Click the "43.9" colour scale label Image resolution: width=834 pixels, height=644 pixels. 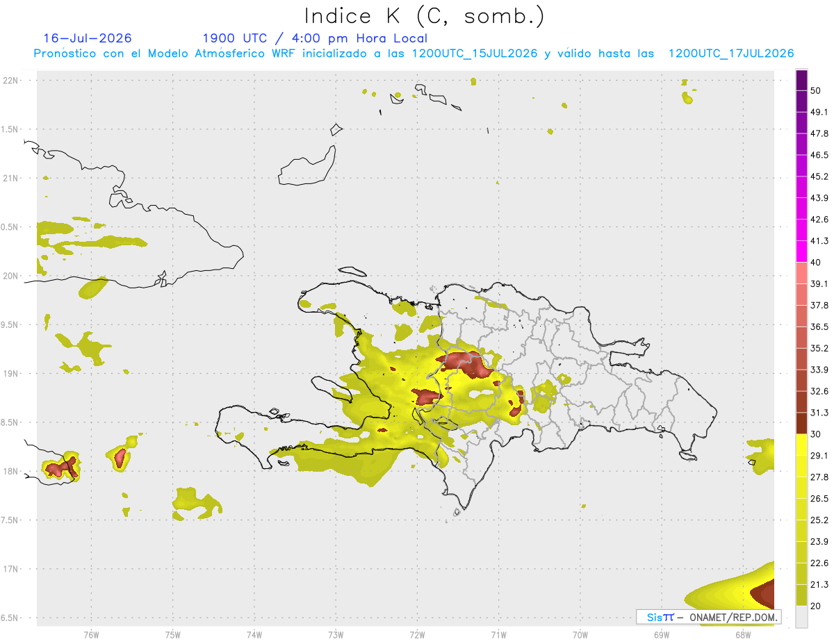pos(819,198)
